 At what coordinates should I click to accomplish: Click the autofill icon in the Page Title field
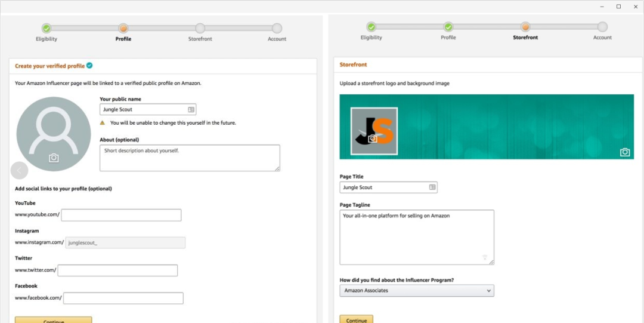point(432,187)
